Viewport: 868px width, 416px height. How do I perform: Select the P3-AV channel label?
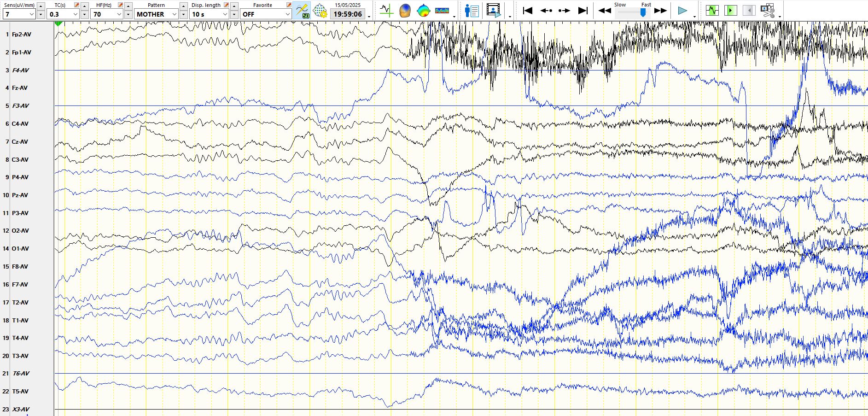(x=20, y=213)
